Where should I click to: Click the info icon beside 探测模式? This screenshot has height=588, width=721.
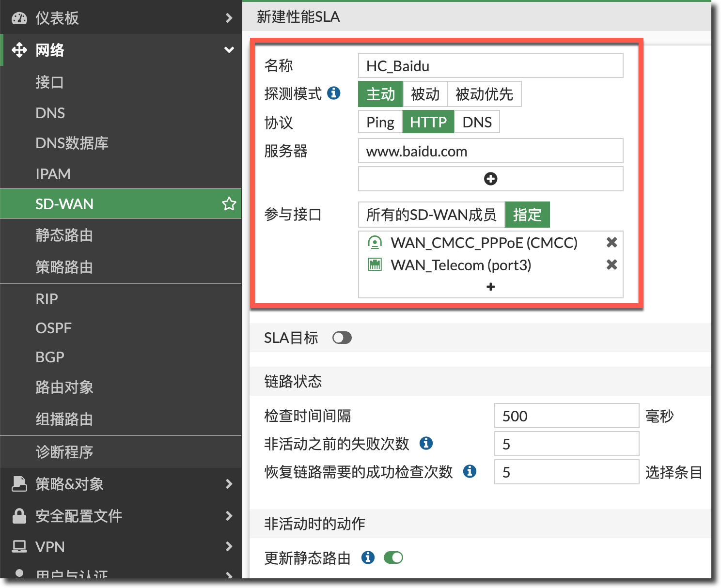(x=333, y=93)
